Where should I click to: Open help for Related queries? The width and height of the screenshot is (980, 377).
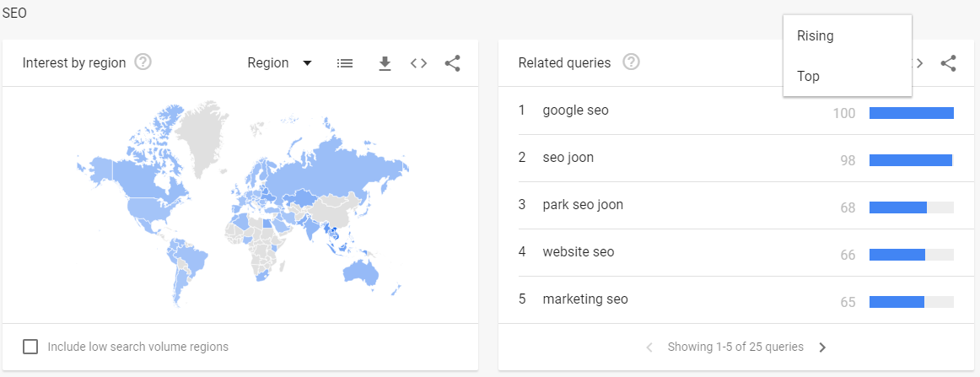click(631, 62)
